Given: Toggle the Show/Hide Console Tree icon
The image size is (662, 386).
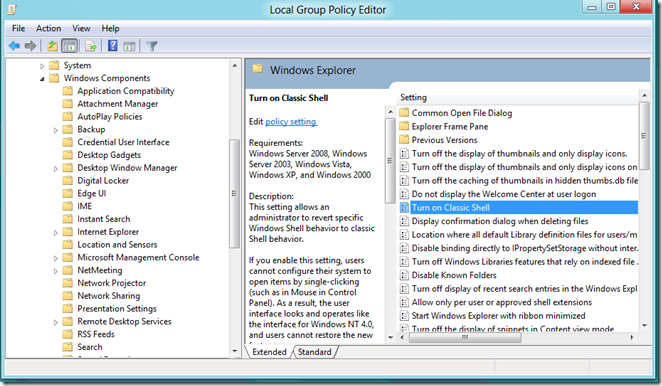Looking at the screenshot, I should point(70,46).
